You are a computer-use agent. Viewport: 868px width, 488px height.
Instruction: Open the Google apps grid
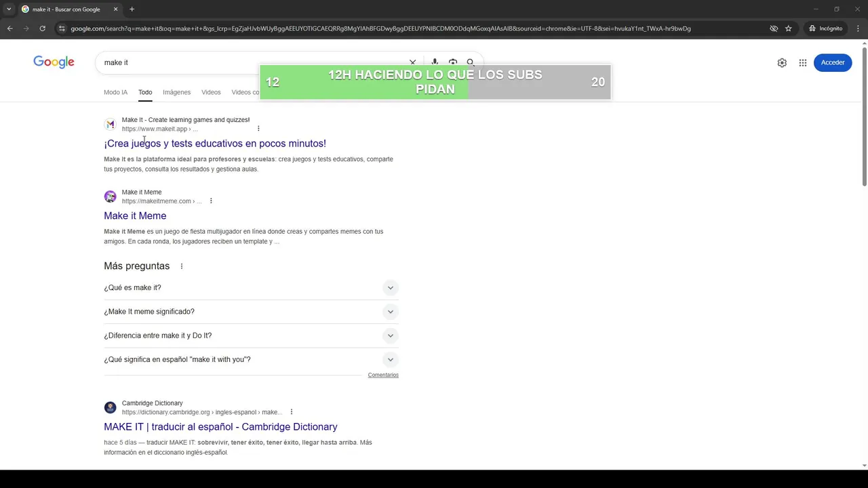point(803,62)
